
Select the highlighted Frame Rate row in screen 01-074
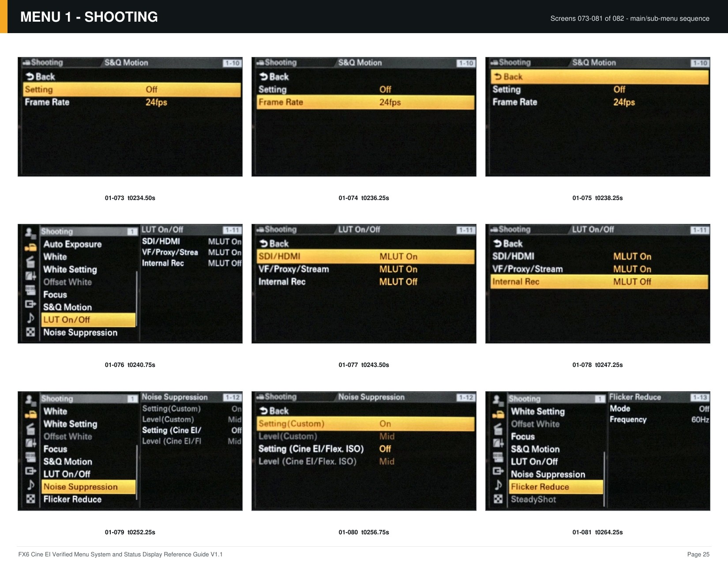click(366, 102)
